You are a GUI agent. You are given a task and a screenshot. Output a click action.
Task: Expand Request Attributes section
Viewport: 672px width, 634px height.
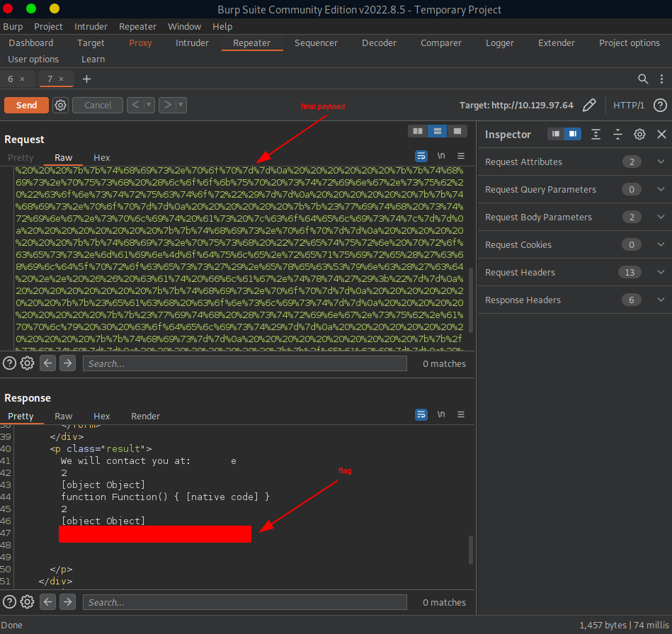661,162
